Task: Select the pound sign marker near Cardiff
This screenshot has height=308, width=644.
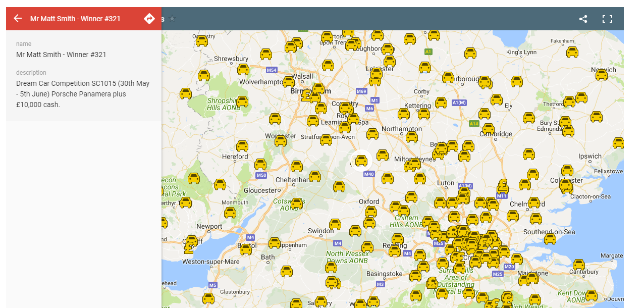Action: click(x=189, y=247)
